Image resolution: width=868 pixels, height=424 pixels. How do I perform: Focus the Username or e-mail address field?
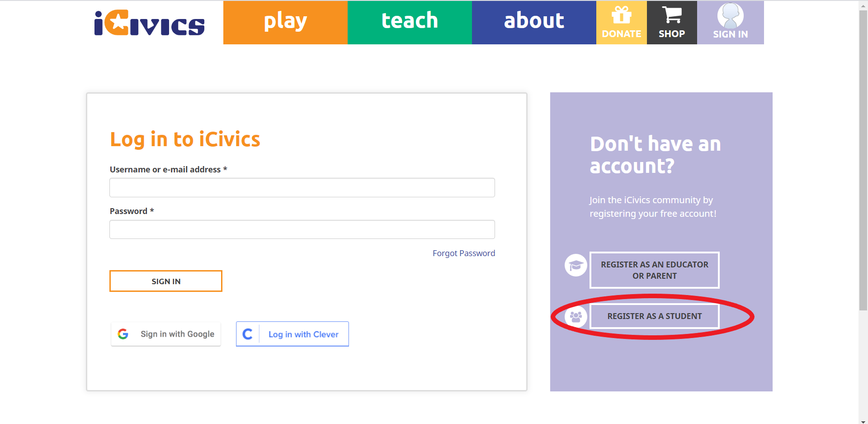click(x=302, y=187)
